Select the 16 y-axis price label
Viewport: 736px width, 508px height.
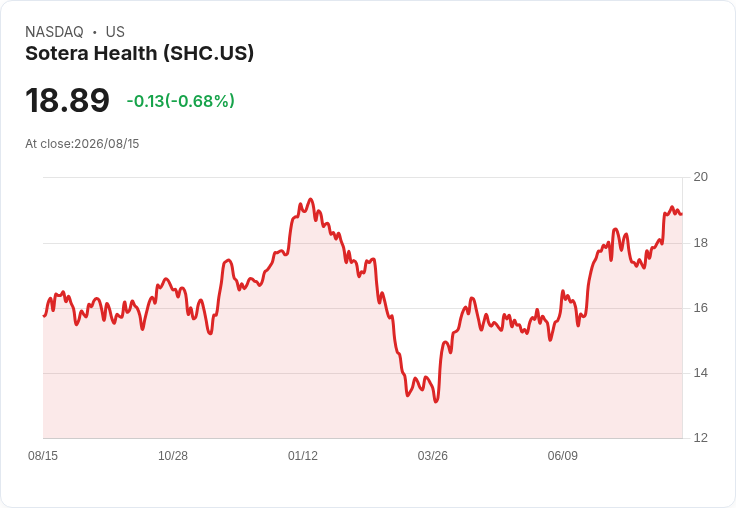(700, 308)
